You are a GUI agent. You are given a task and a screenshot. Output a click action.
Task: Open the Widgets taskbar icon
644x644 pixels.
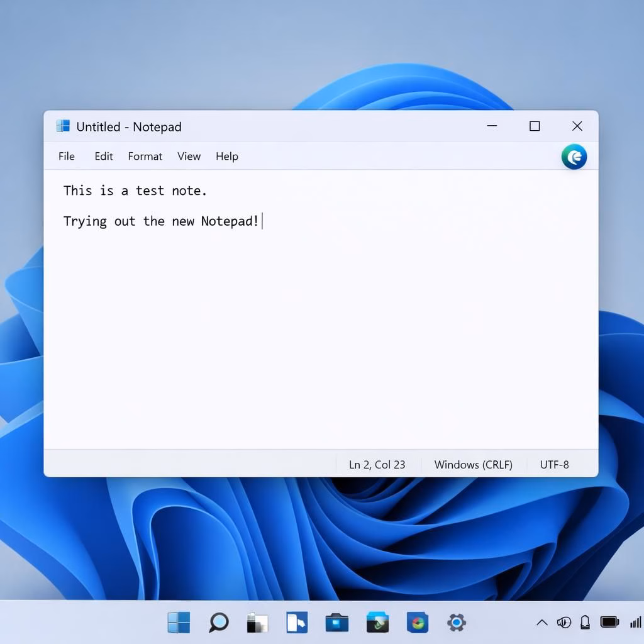[297, 623]
